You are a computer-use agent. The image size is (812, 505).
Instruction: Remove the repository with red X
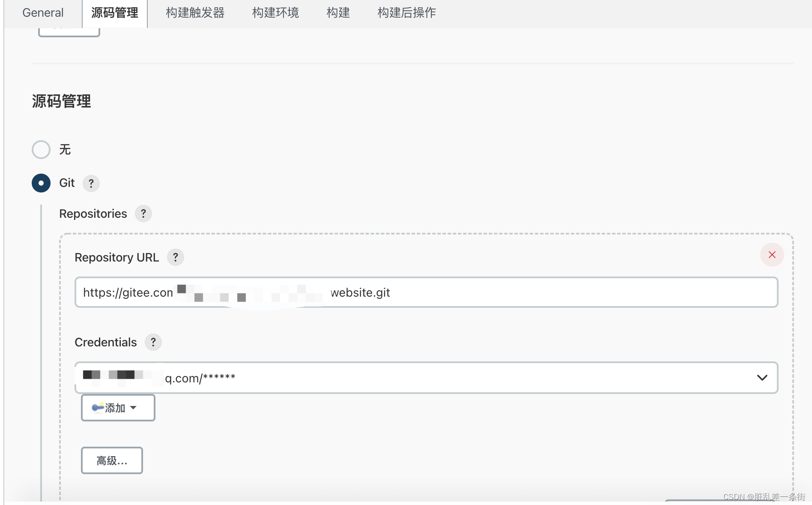coord(772,255)
